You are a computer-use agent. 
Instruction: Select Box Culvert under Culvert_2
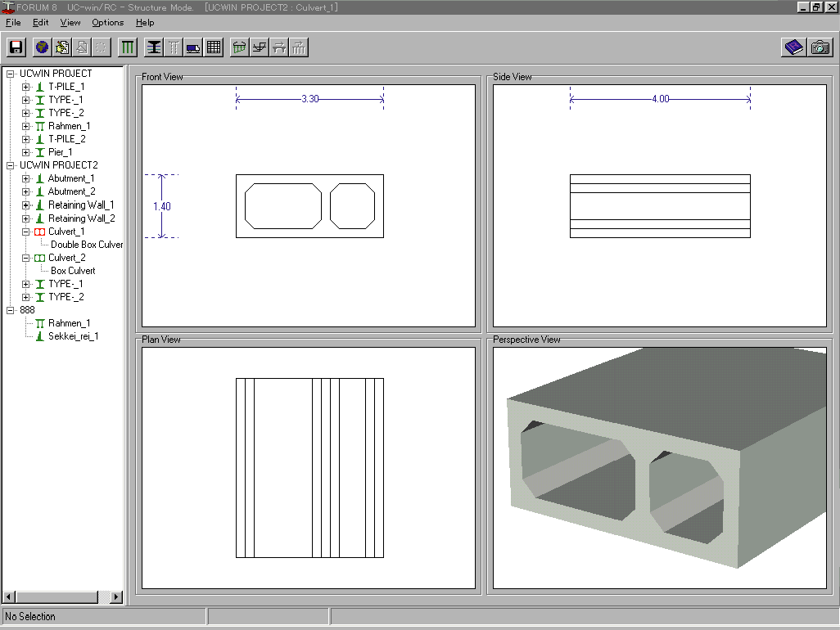[x=73, y=271]
